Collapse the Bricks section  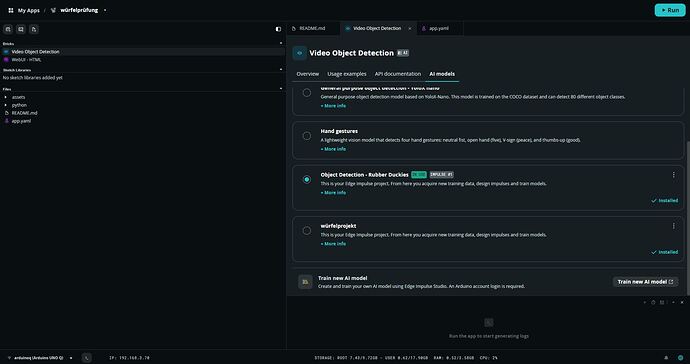(281, 43)
